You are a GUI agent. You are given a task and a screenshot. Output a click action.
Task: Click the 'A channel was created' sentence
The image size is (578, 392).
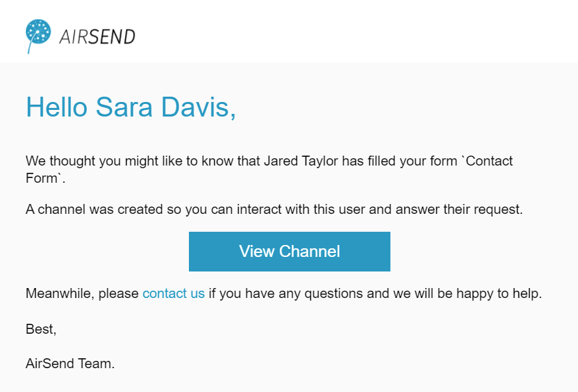click(x=274, y=209)
